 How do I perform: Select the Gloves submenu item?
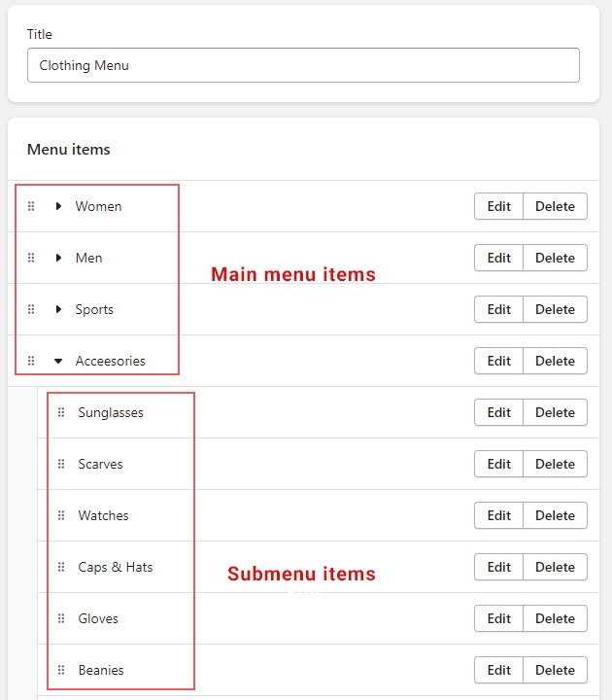tap(98, 618)
